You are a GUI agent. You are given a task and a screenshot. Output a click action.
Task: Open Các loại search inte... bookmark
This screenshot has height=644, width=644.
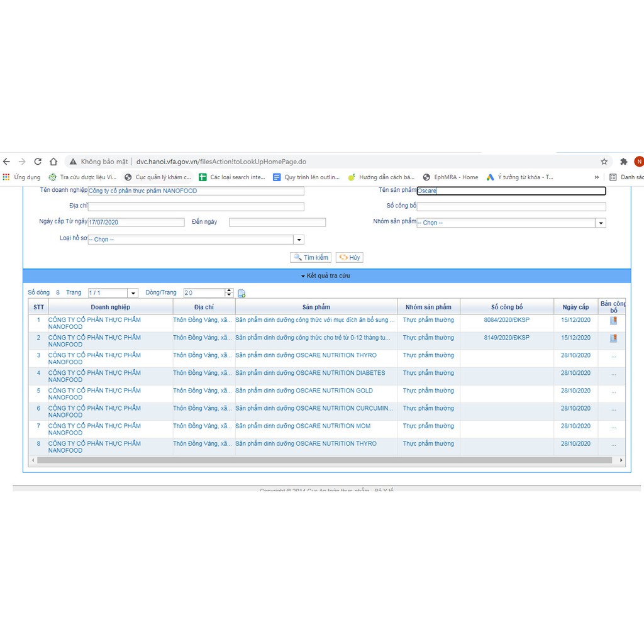point(232,177)
